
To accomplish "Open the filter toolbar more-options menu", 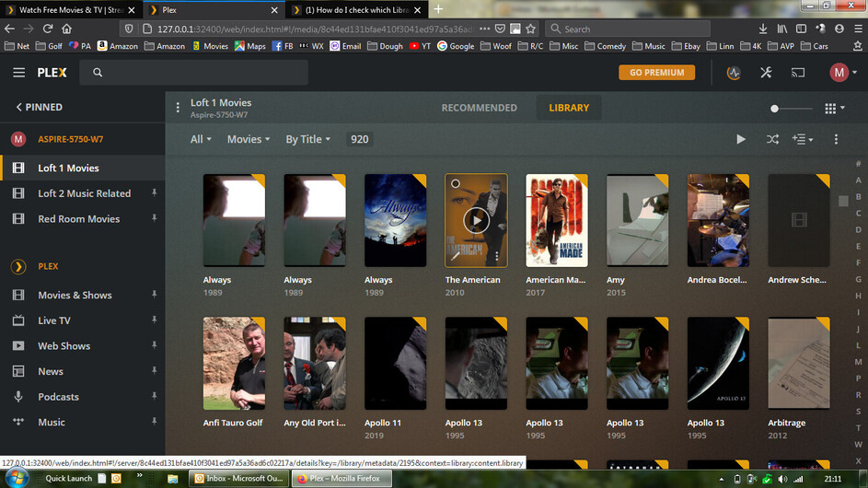I will 836,140.
